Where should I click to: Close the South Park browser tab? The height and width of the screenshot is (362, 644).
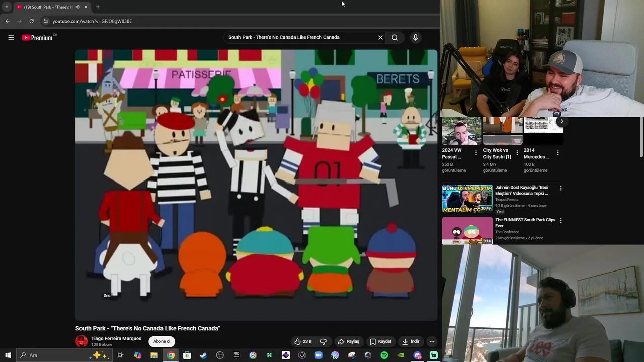pyautogui.click(x=86, y=7)
